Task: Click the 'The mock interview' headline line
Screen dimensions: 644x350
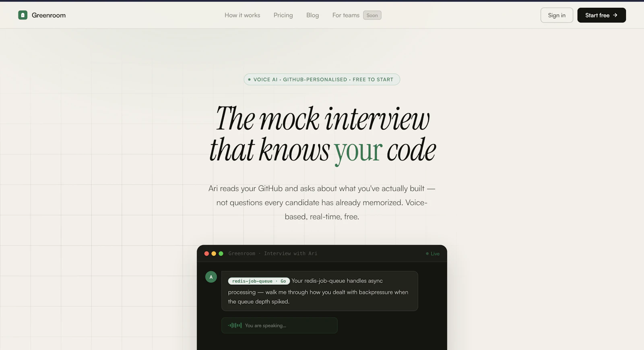Action: coord(322,118)
